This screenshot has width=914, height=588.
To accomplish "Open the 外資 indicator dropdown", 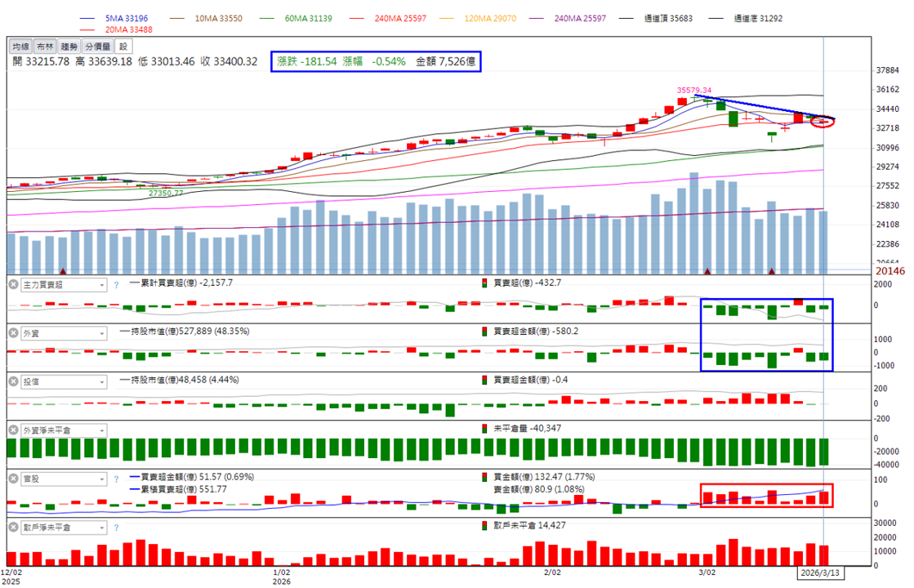I will click(64, 333).
